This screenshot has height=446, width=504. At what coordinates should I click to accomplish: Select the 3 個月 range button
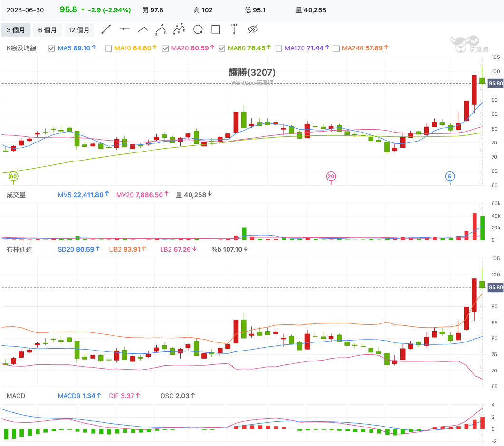click(x=16, y=30)
